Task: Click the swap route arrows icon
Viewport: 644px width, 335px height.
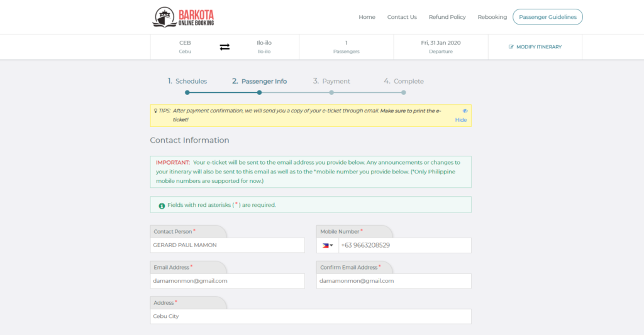Action: (225, 47)
